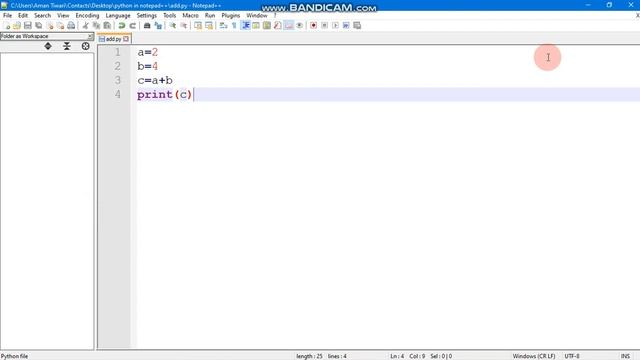Click the Zoom Out toolbar icon
This screenshot has width=640, height=360.
pyautogui.click(x=184, y=25)
